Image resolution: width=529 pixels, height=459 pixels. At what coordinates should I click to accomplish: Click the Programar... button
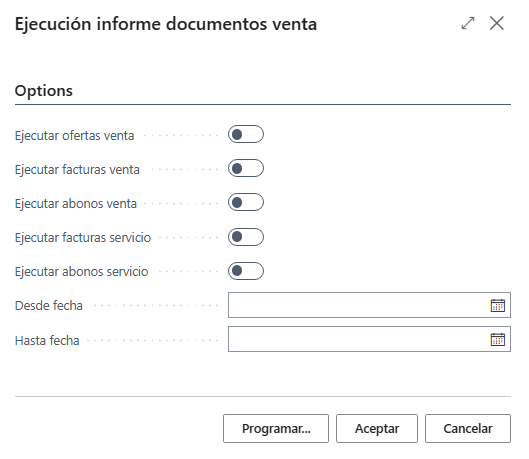coord(276,428)
